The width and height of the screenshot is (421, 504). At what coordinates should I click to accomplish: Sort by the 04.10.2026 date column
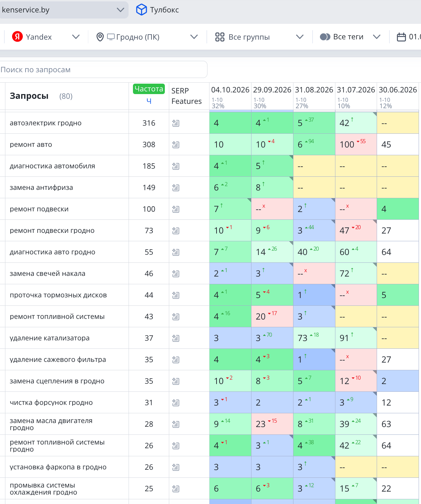click(230, 90)
